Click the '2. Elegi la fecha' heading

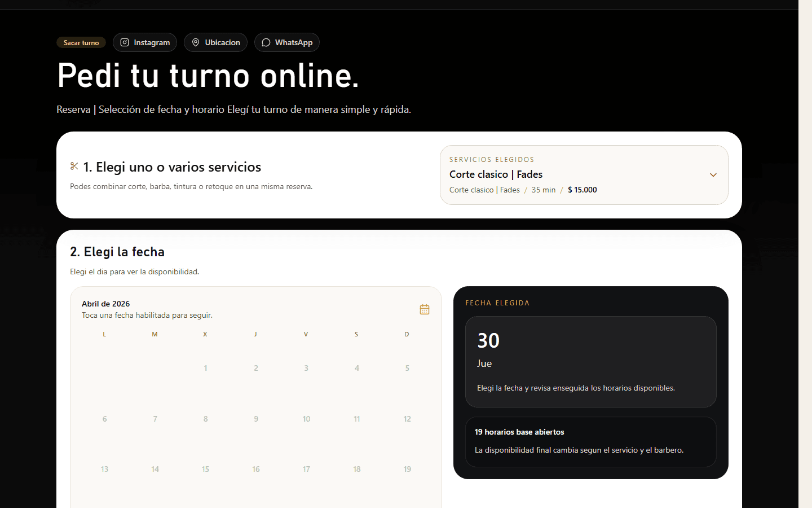(117, 252)
